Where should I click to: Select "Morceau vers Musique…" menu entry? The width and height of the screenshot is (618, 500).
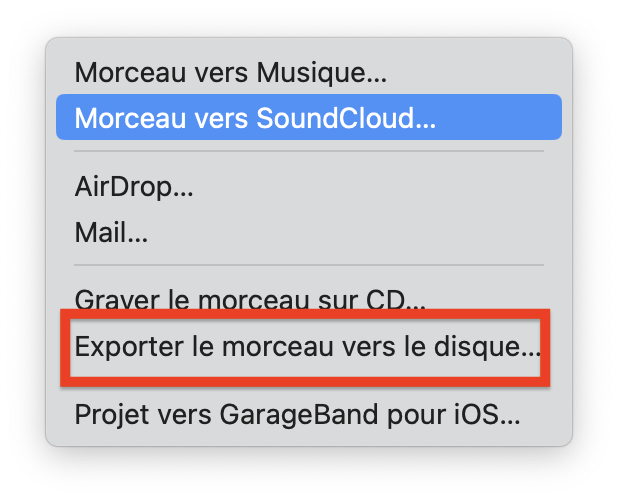(309, 72)
